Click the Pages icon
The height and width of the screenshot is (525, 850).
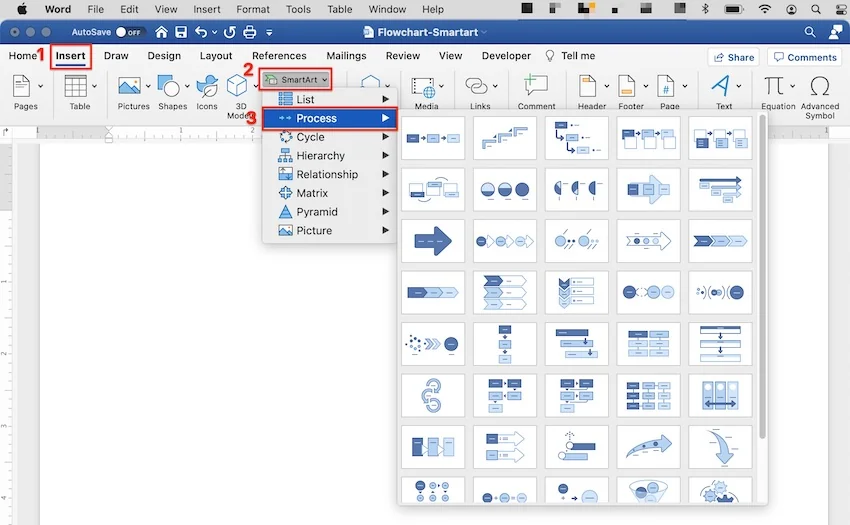[x=21, y=86]
